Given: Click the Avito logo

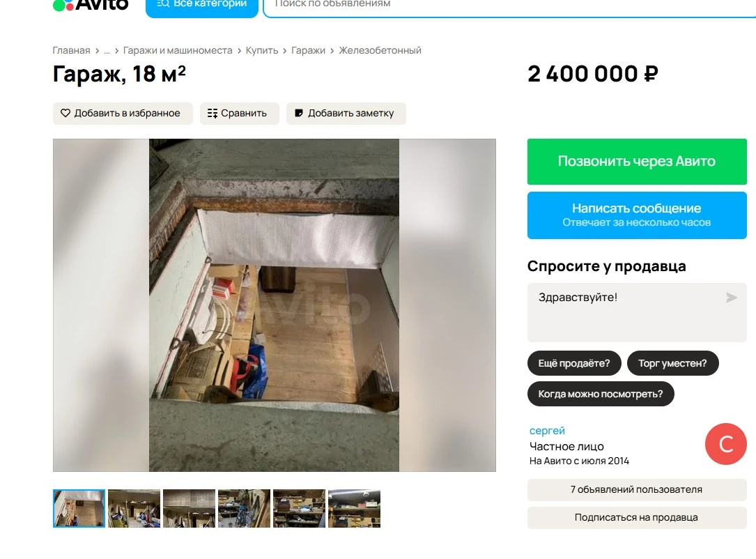Looking at the screenshot, I should click(x=91, y=5).
